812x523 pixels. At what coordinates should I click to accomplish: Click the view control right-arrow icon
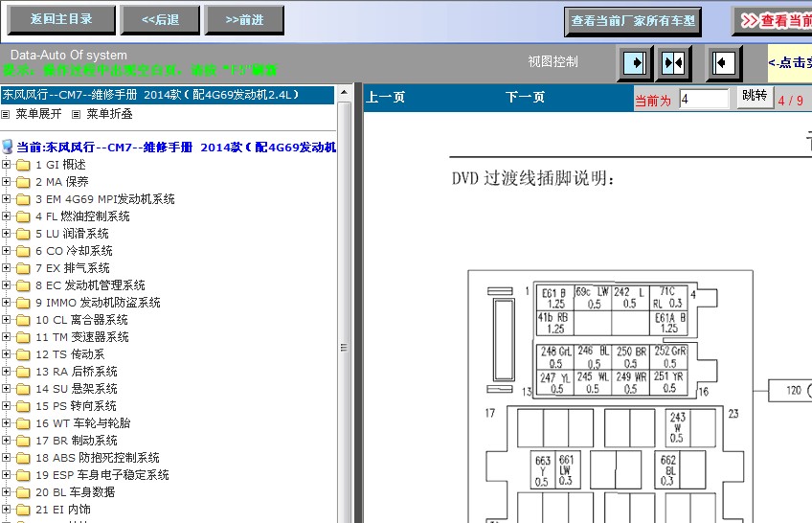635,63
